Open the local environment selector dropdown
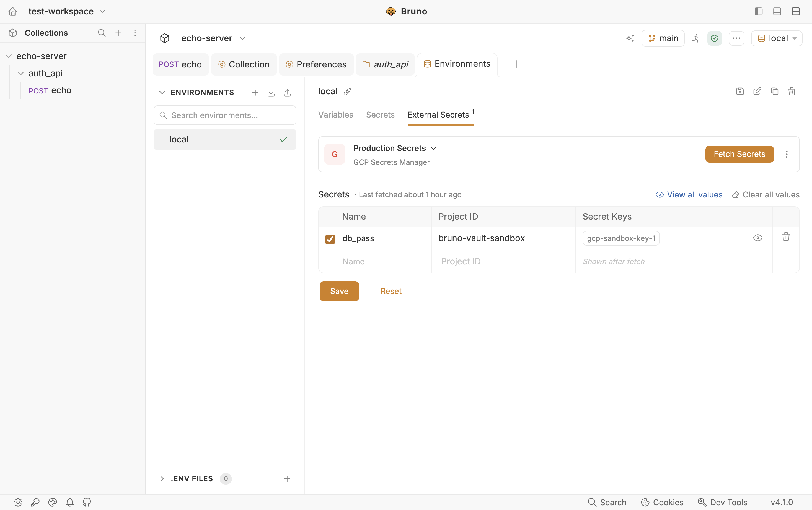The width and height of the screenshot is (812, 510). click(777, 38)
